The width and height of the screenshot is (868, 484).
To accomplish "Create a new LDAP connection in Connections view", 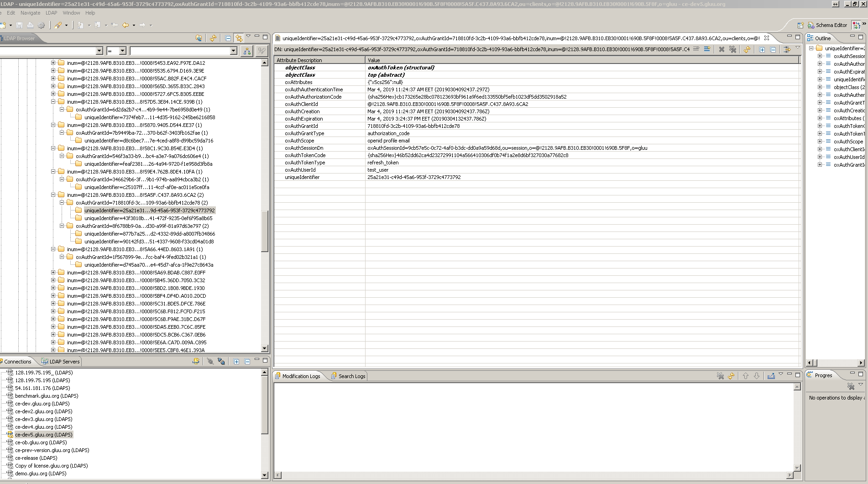I will (196, 361).
